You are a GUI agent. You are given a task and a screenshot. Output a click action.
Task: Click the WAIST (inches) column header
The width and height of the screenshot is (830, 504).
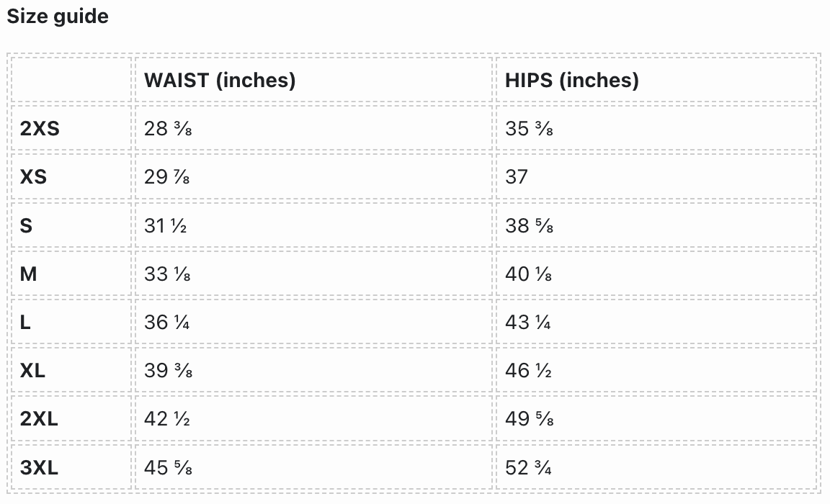click(220, 80)
